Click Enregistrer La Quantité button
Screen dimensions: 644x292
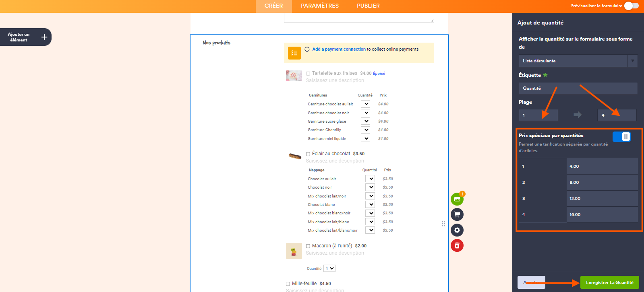[609, 282]
